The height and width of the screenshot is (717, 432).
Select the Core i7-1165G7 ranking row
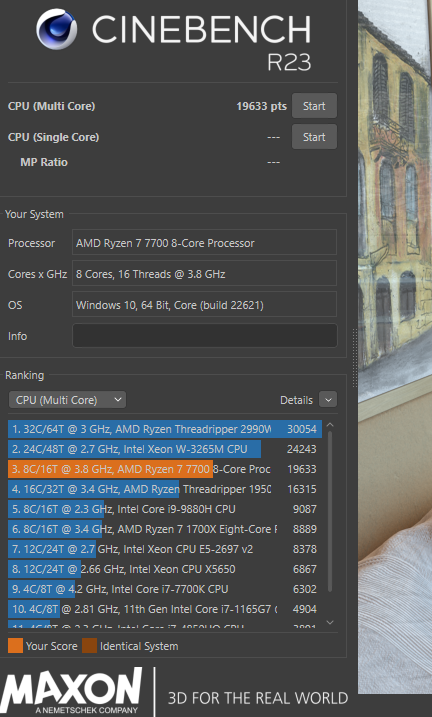pos(165,609)
